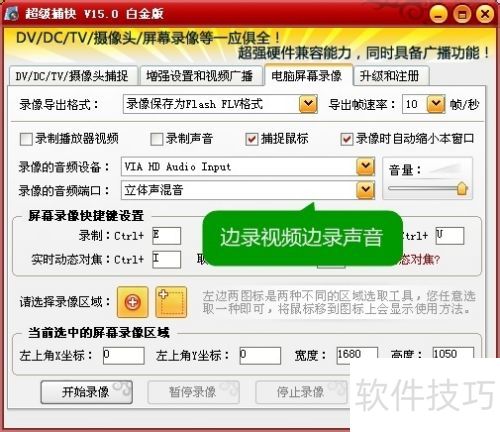Close the app with the orange X icon
Viewport: 500px width, 432px height.
click(485, 14)
